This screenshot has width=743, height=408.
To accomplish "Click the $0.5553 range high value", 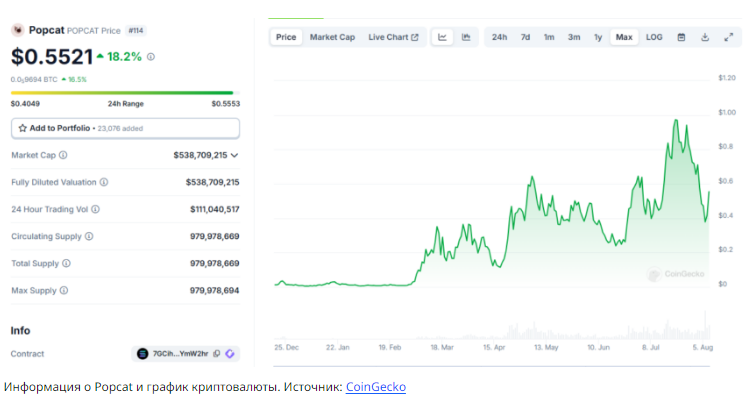I will (x=226, y=104).
